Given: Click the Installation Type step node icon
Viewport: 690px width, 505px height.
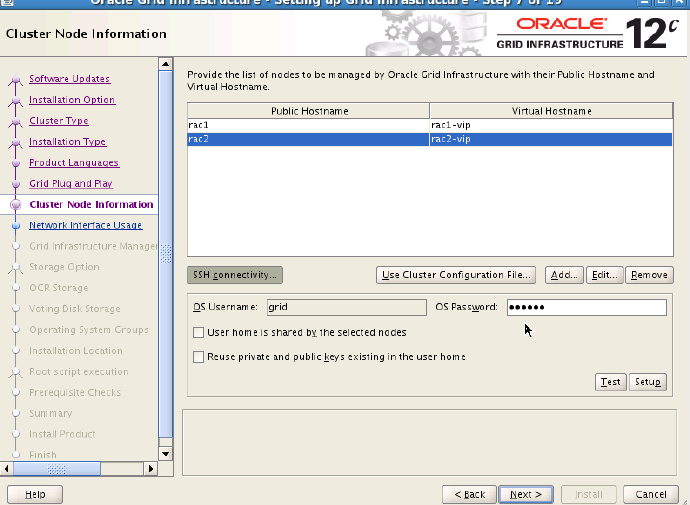Looking at the screenshot, I should (16, 143).
